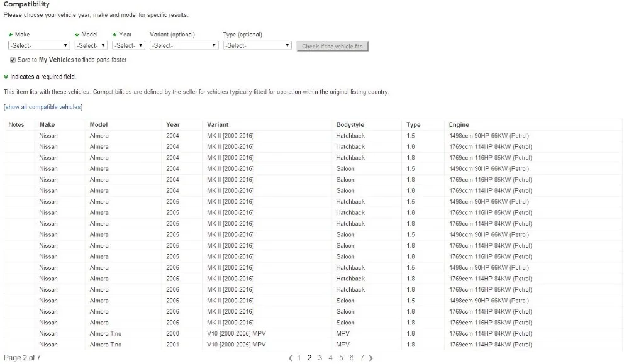The height and width of the screenshot is (364, 629).
Task: Select current page 2 in pagination
Action: click(x=309, y=358)
